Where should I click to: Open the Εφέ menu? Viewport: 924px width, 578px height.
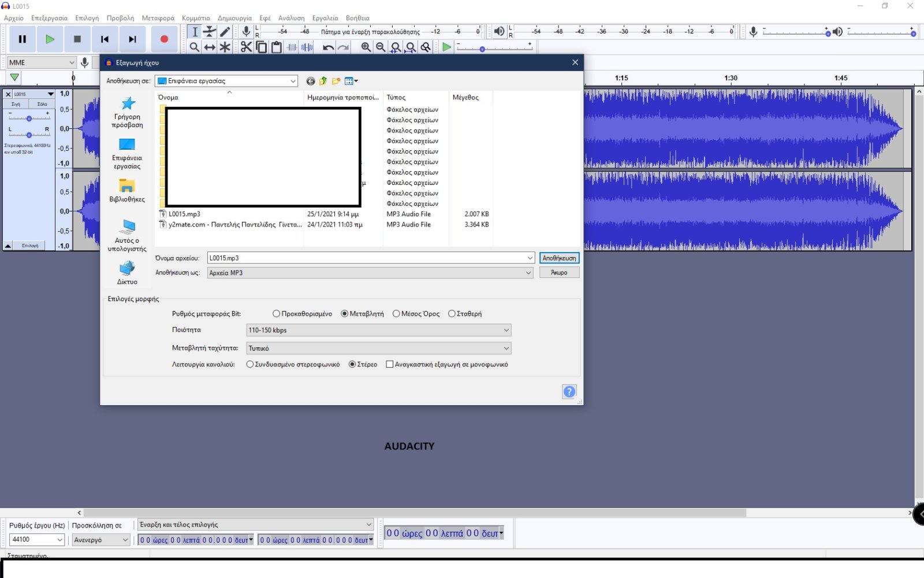tap(265, 18)
